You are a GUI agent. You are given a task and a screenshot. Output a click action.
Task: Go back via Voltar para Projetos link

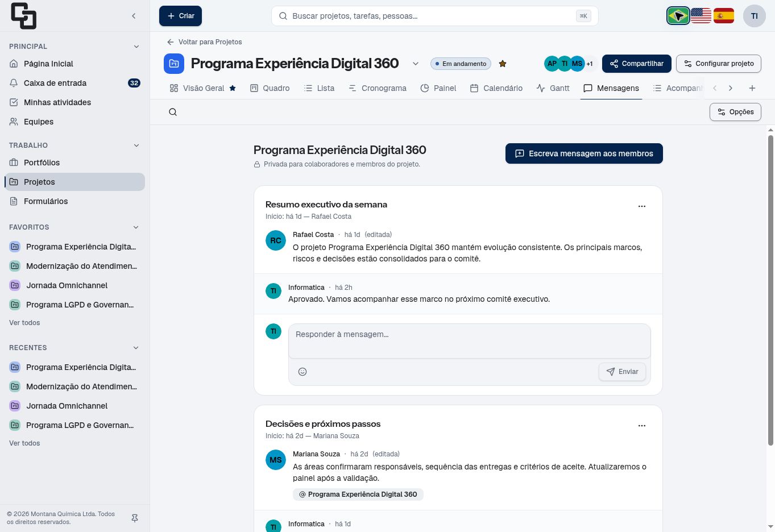click(x=205, y=42)
